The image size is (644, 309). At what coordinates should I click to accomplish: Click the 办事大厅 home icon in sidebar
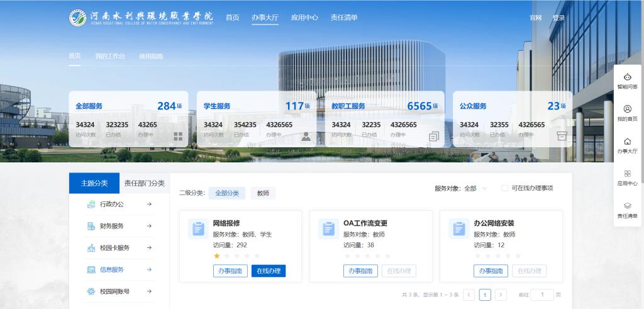pos(627,142)
